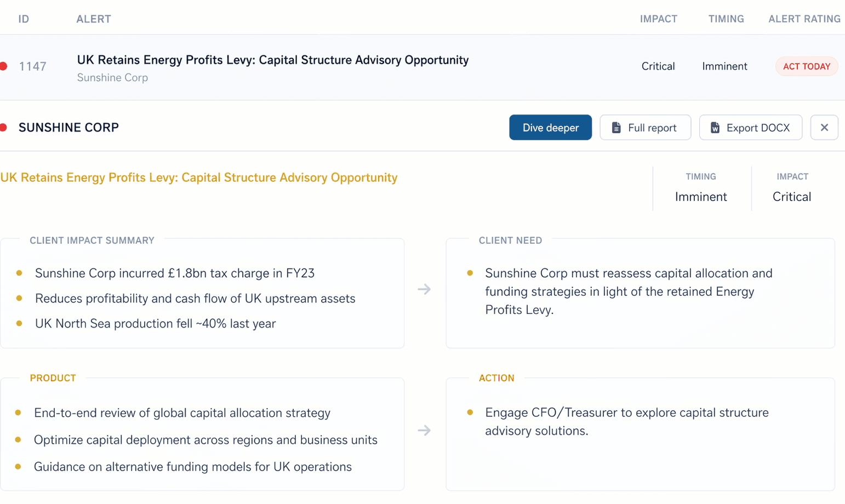Click the arrow between Product and Action
This screenshot has height=504, width=845.
point(424,431)
